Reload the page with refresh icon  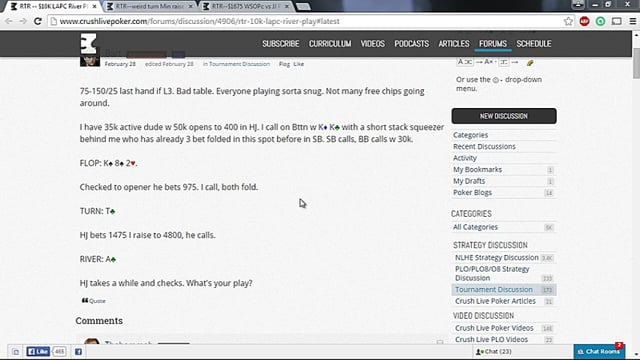coord(38,21)
